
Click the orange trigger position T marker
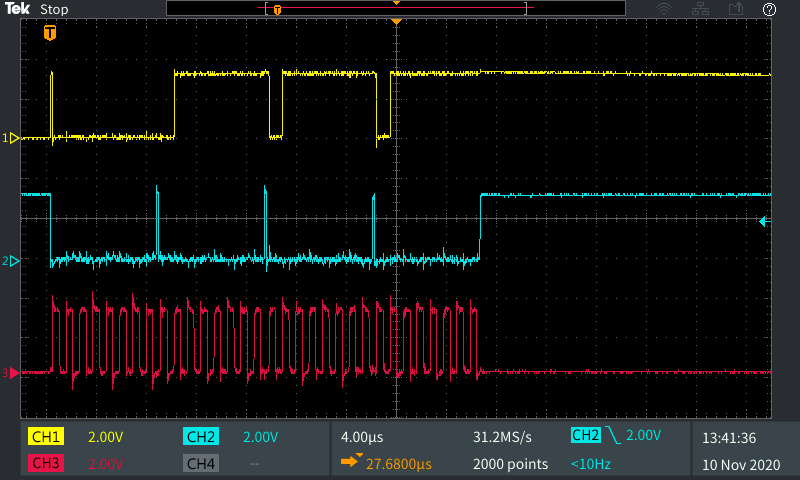pyautogui.click(x=50, y=33)
